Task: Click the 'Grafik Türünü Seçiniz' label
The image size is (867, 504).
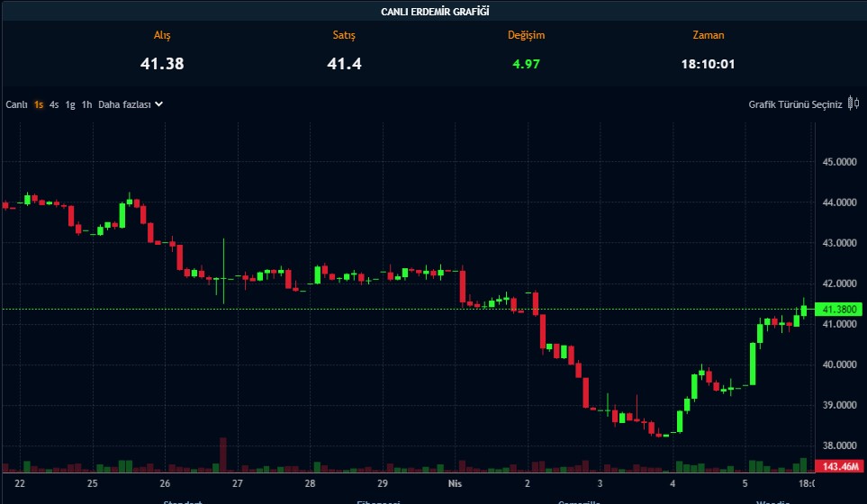Action: [x=795, y=104]
